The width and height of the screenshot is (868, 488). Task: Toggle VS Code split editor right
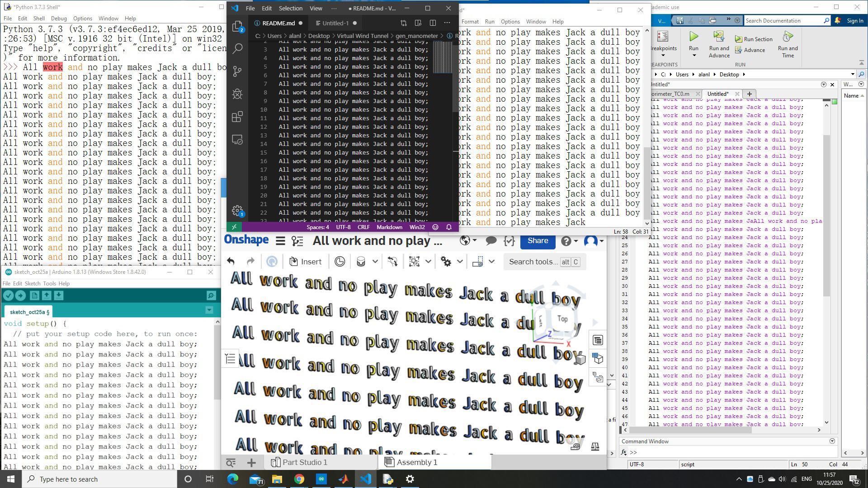click(x=433, y=23)
